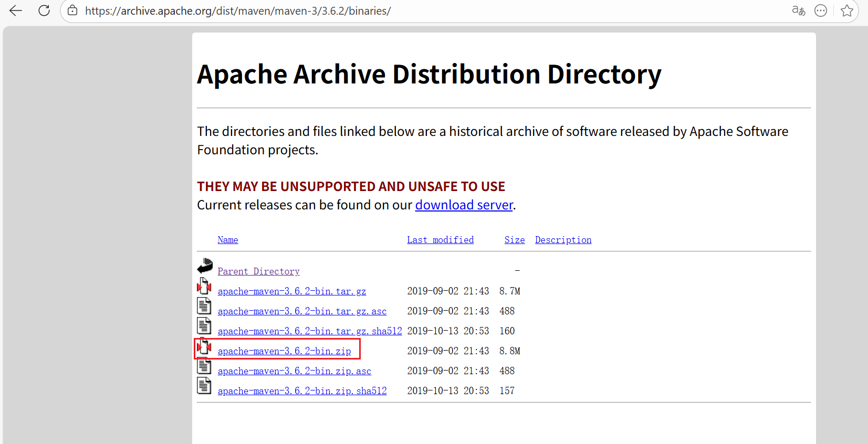
Task: Open the translate page icon
Action: click(x=799, y=10)
